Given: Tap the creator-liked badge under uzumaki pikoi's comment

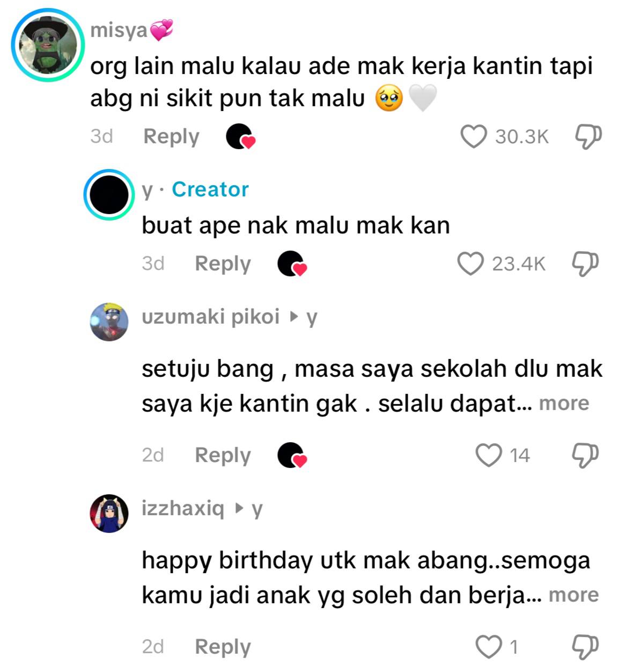Looking at the screenshot, I should [292, 455].
